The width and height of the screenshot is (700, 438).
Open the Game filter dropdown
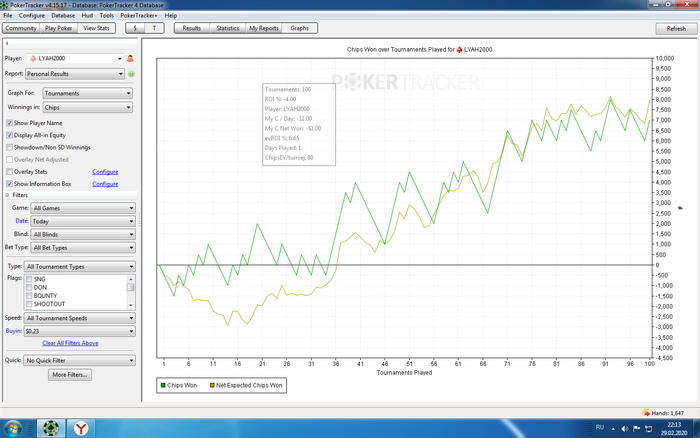(83, 208)
